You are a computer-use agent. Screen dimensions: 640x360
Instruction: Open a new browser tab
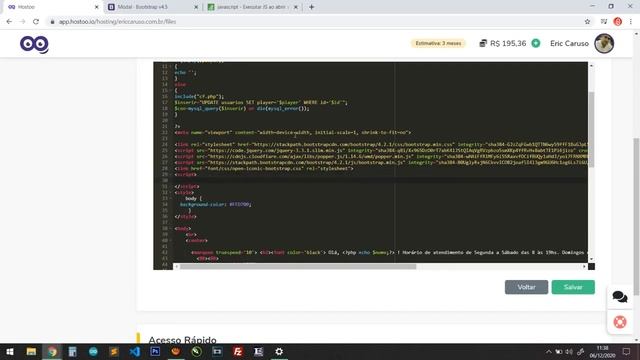pyautogui.click(x=311, y=7)
